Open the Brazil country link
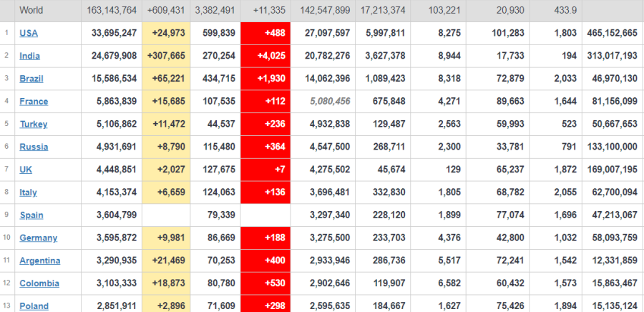The image size is (644, 312). tap(31, 79)
